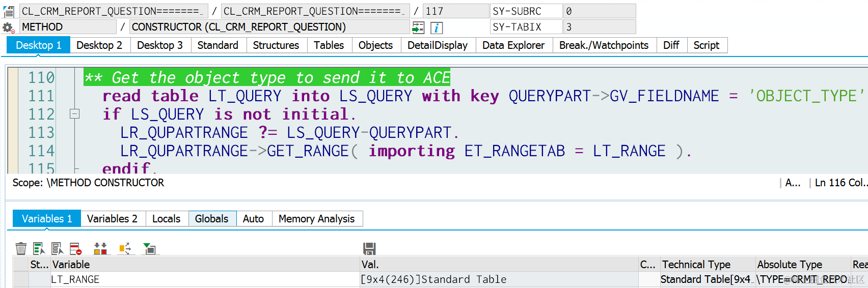Image resolution: width=868 pixels, height=288 pixels.
Task: Select the Tables tab
Action: [329, 45]
